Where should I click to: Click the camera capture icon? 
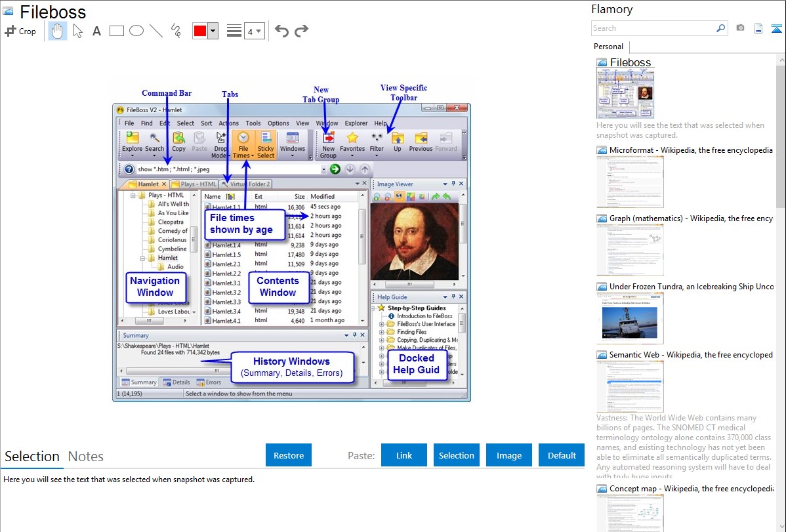click(740, 28)
